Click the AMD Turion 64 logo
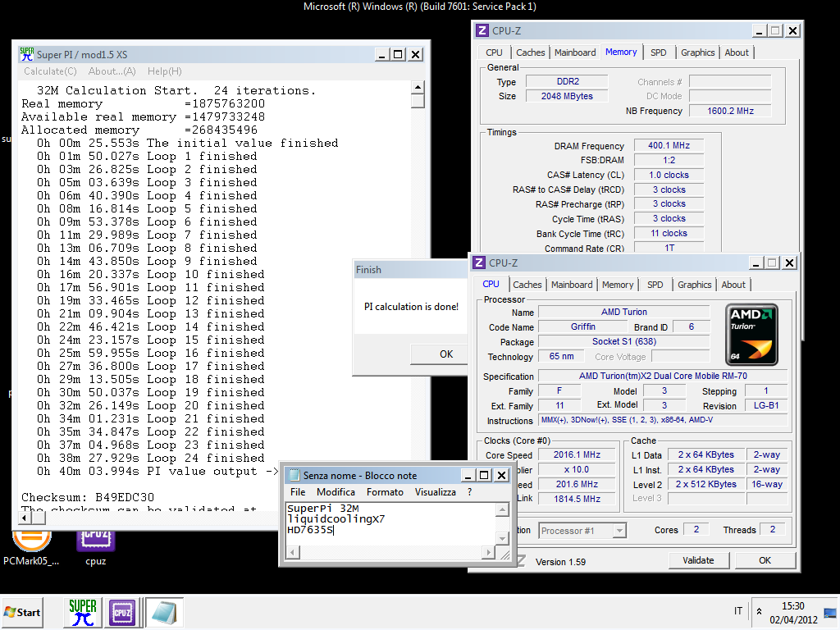This screenshot has width=840, height=630. point(751,335)
